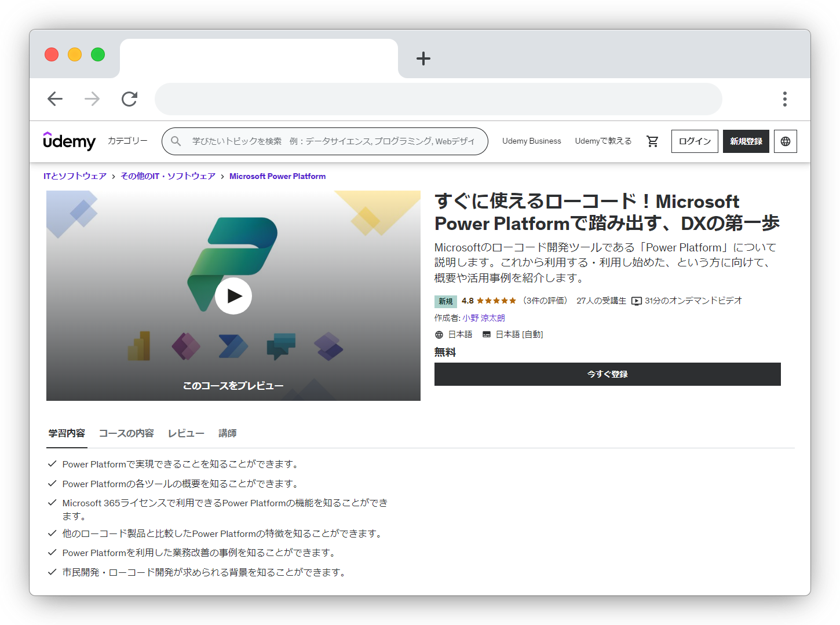840x625 pixels.
Task: Open the shopping cart icon
Action: tap(652, 141)
